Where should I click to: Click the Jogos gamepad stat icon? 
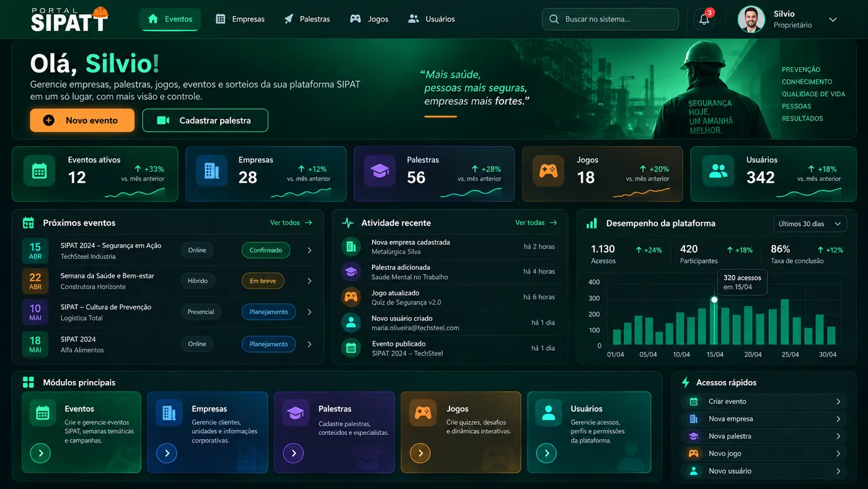point(548,171)
